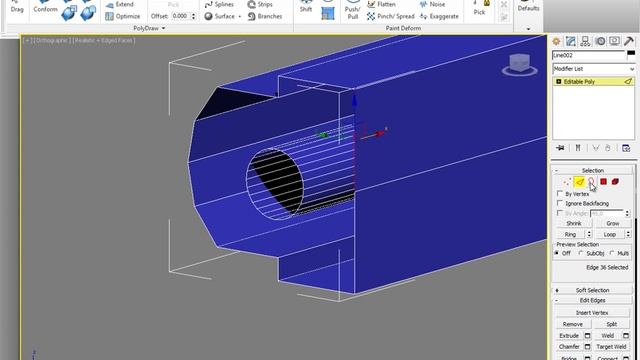This screenshot has width=640, height=360.
Task: Select Edge sub-object level icon
Action: (x=579, y=182)
